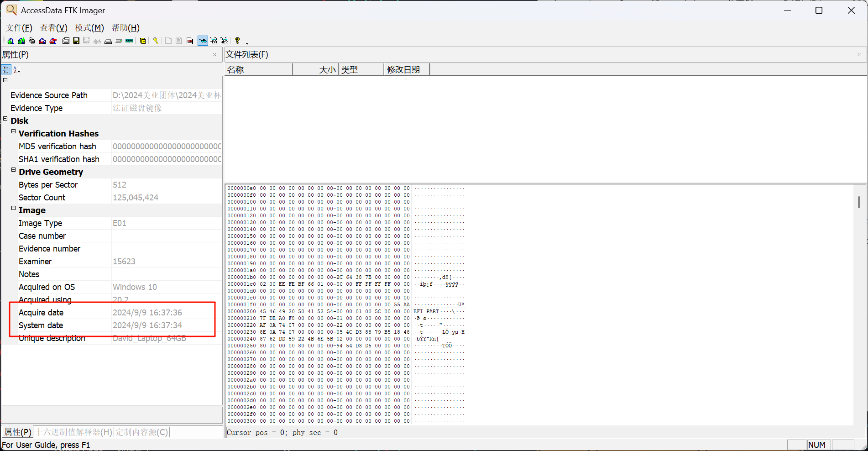Click the greyed Add to Custom Content Image icon
868x451 pixels.
97,41
